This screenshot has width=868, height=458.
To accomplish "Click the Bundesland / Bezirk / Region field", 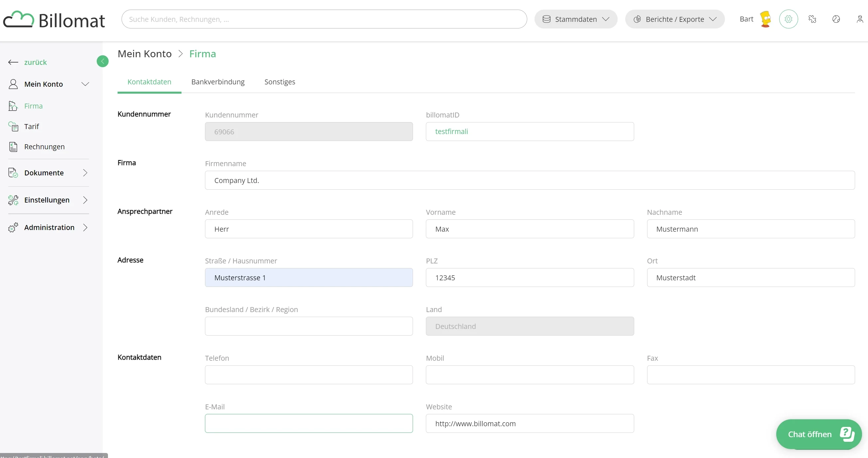I will tap(309, 326).
